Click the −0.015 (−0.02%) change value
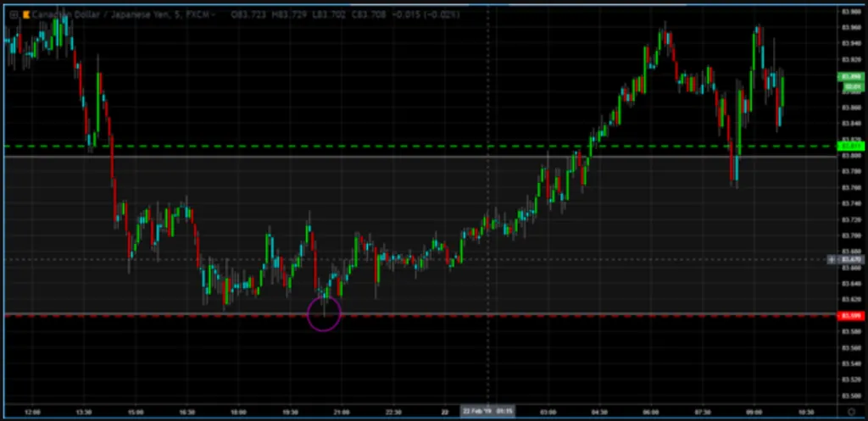The image size is (868, 421). 426,15
